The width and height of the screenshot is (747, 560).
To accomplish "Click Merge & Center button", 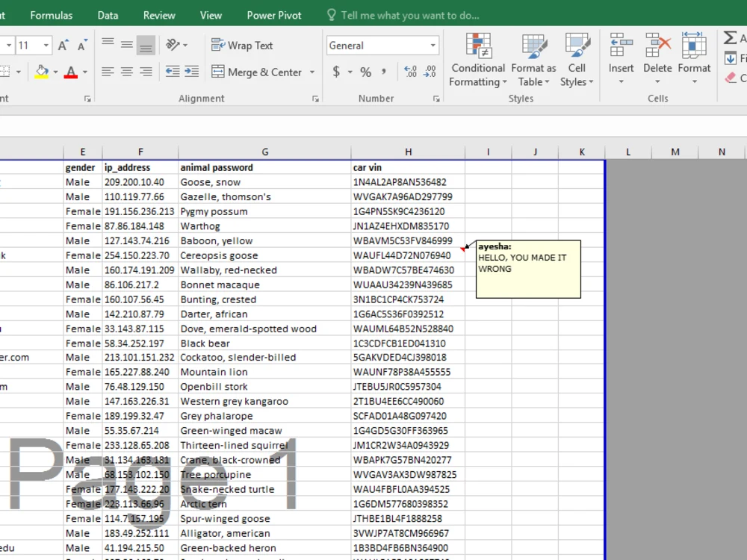I will tap(256, 72).
